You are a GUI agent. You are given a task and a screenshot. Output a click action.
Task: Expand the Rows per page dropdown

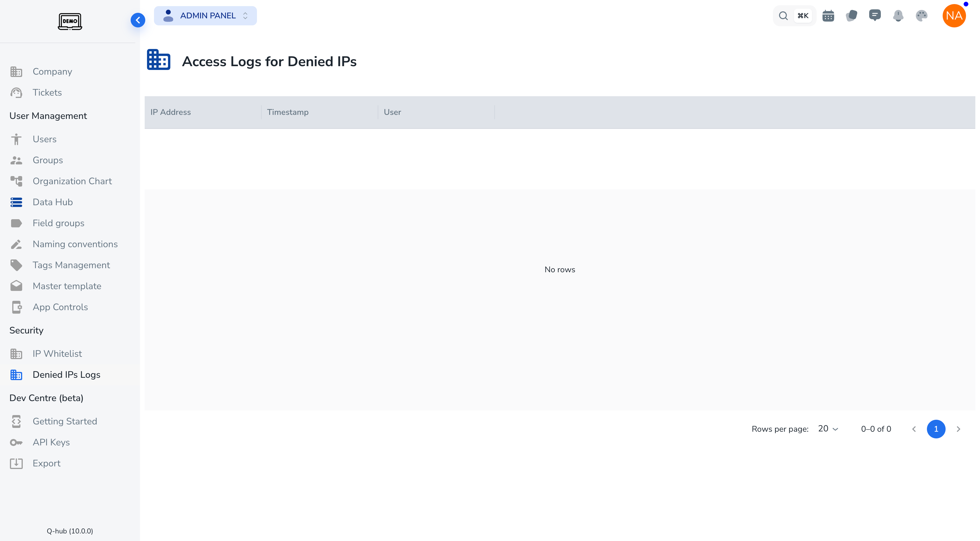(x=828, y=429)
